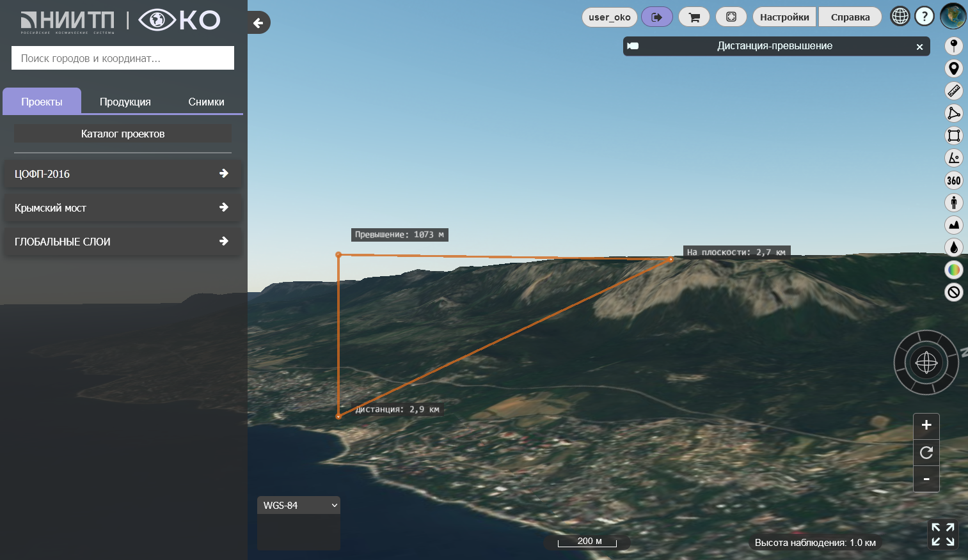The image size is (968, 560).
Task: Click the rainbow color palette icon
Action: pos(953,270)
